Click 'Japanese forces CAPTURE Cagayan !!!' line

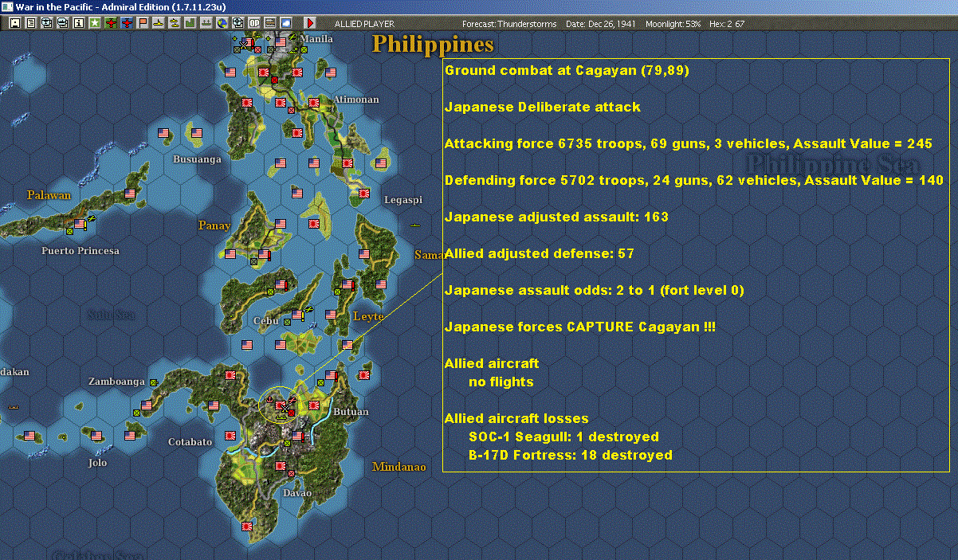click(580, 327)
